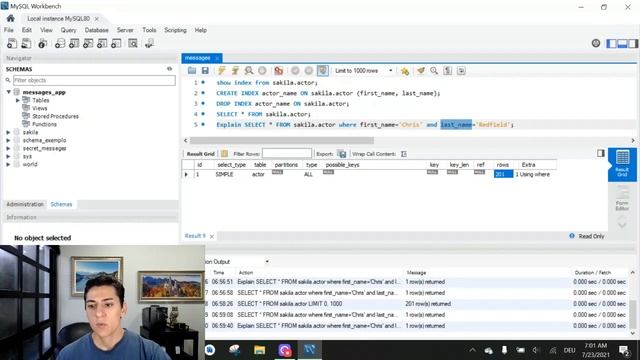This screenshot has height=360, width=640.
Task: Toggle the right sidebar panel visibility
Action: [x=633, y=43]
